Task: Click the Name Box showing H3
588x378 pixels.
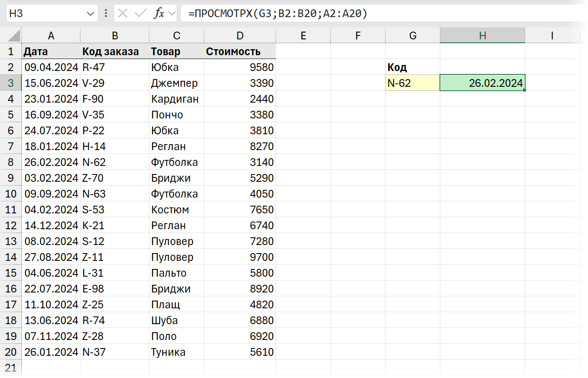Action: 47,13
